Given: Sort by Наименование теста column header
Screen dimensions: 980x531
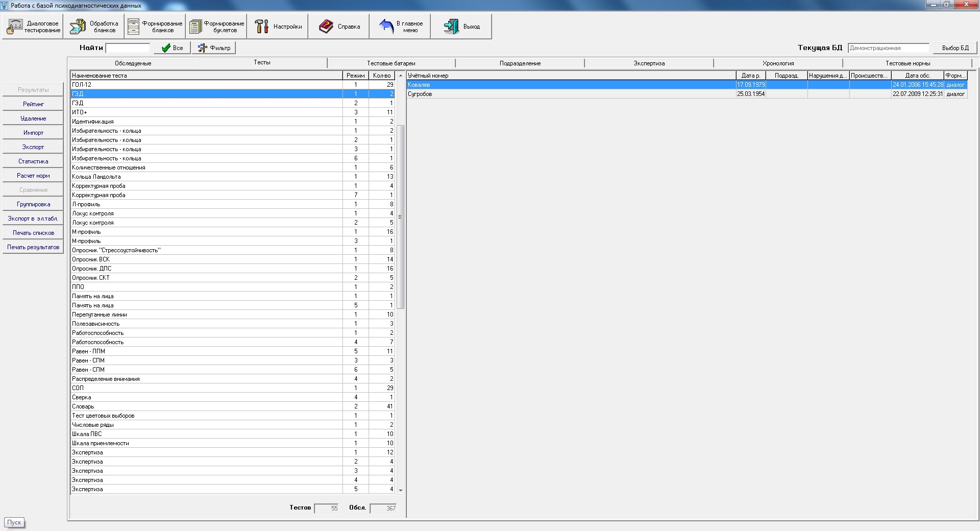Looking at the screenshot, I should click(x=206, y=76).
